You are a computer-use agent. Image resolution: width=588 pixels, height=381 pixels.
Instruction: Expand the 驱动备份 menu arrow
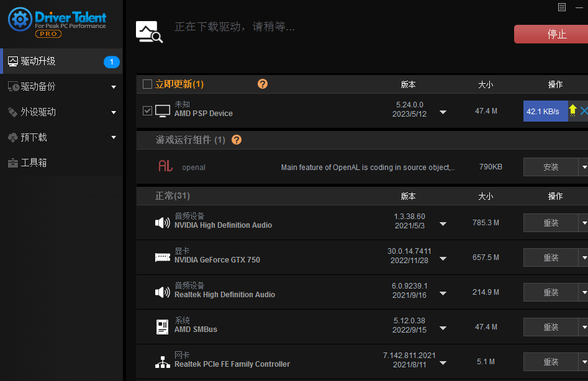pos(114,87)
